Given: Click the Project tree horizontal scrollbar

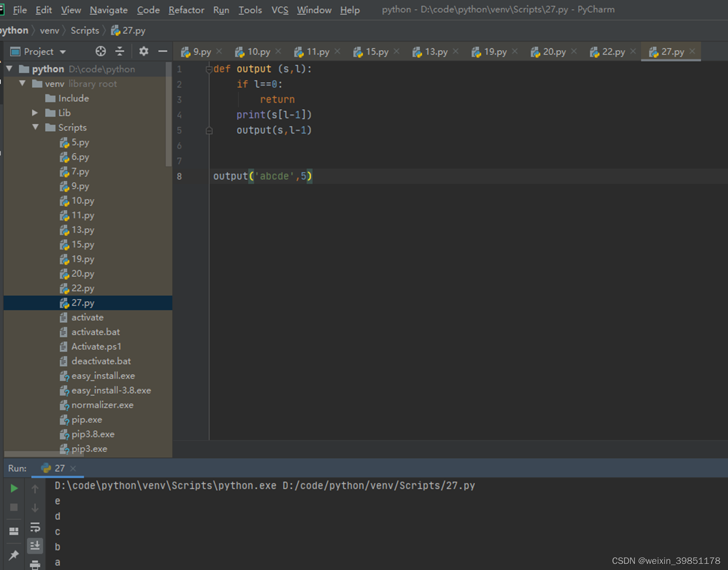Looking at the screenshot, I should coord(44,454).
